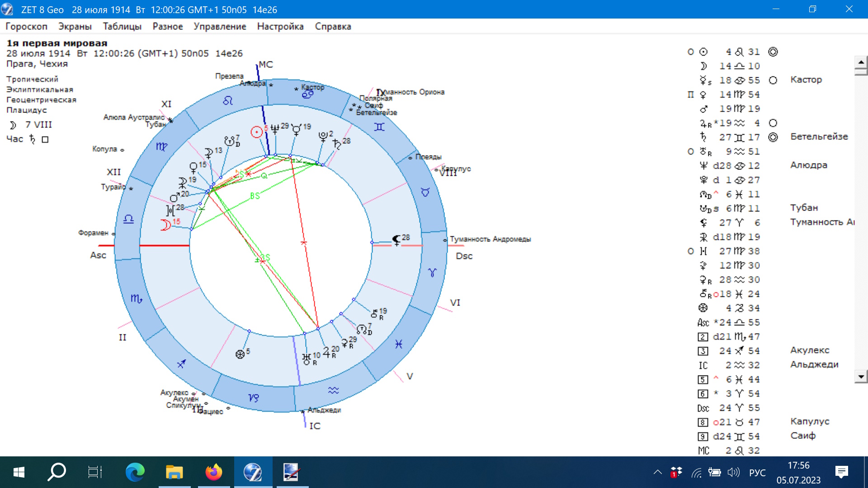
Task: Click the red Moon symbol near Ascendant
Action: (165, 225)
